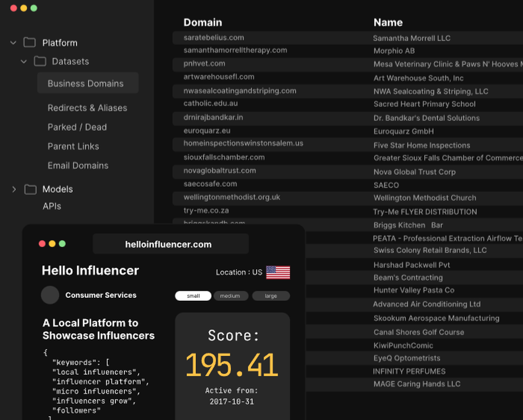Click the wellingtonmethodist.org.uk domain cell
523x420 pixels.
tap(232, 197)
